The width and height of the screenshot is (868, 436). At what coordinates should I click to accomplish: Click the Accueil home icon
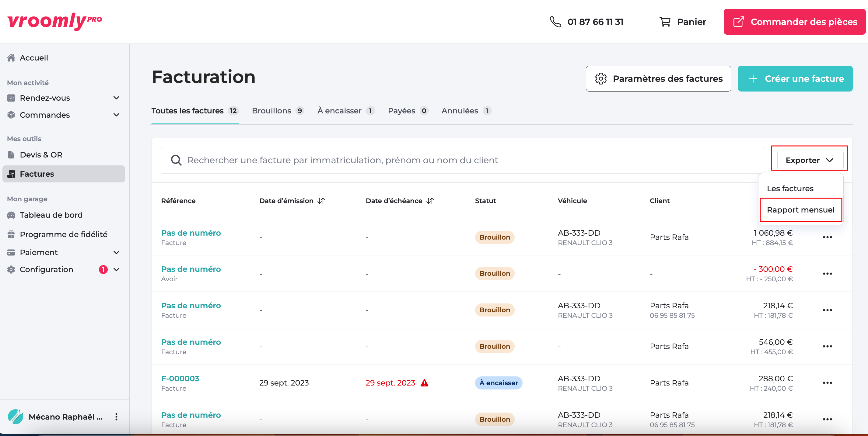pyautogui.click(x=11, y=57)
